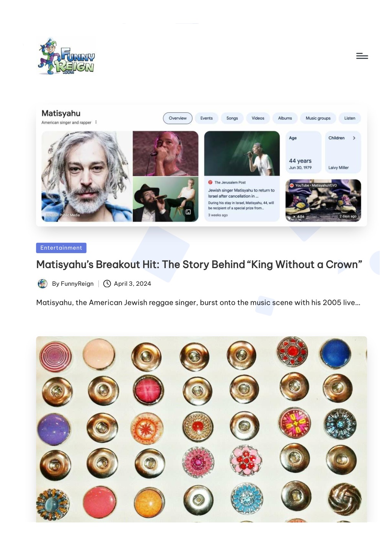The image size is (392, 555).
Task: Click the FunnyReign jester logo
Action: point(67,56)
